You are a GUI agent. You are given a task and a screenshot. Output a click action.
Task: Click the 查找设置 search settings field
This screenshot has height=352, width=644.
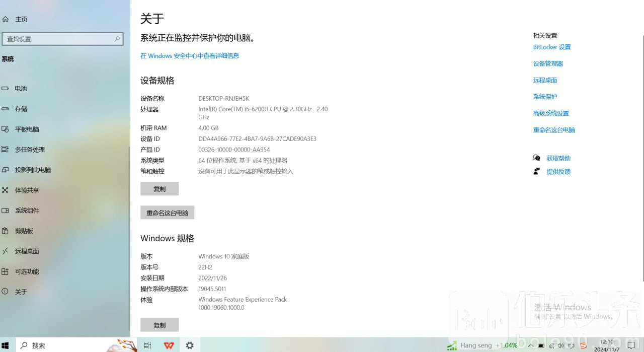[x=62, y=39]
